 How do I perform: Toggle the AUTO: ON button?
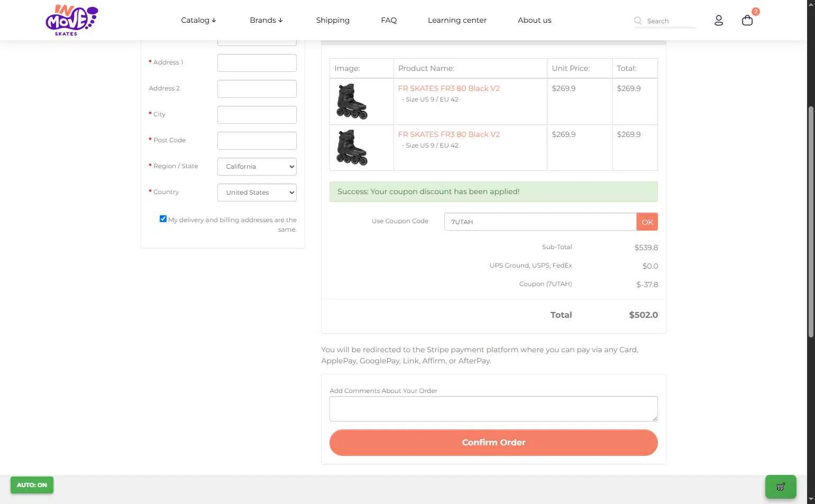(x=32, y=485)
